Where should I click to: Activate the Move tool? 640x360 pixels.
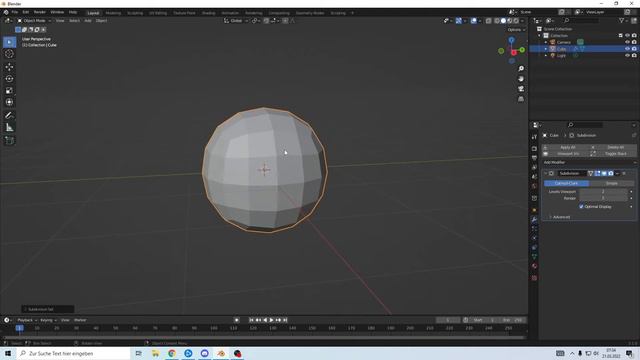[9, 67]
